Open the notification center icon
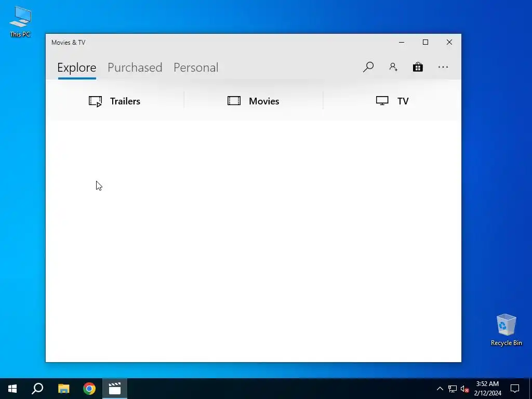This screenshot has height=399, width=532. 515,389
